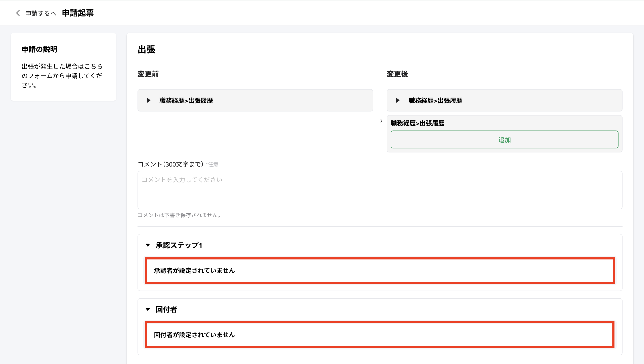Click the 承認ステップ1 section title
Screen dimensions: 644x364
tap(179, 245)
